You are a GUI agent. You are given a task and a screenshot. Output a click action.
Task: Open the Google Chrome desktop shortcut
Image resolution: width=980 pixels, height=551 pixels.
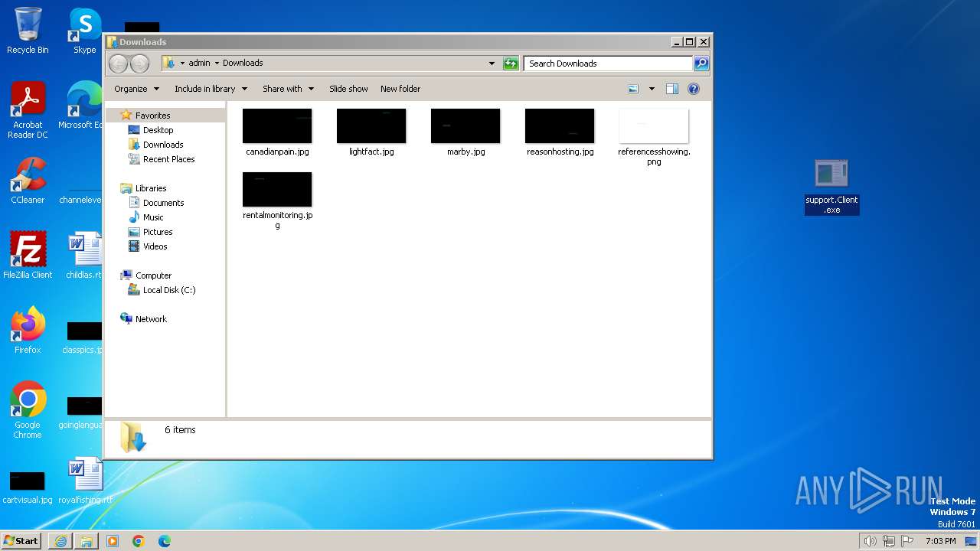28,411
